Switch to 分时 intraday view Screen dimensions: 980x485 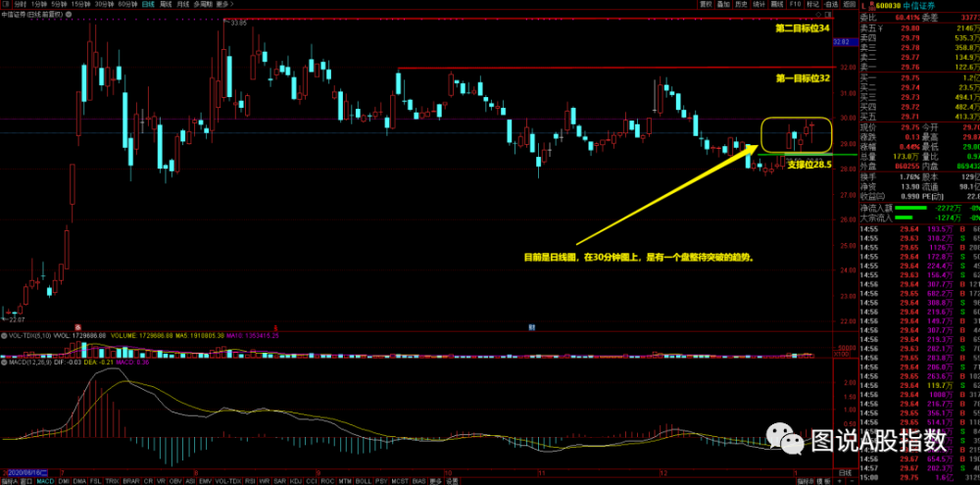point(20,4)
